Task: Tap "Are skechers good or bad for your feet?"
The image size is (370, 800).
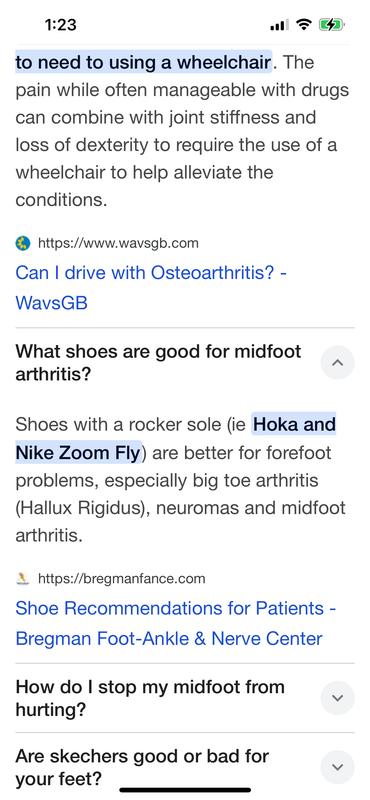Action: (142, 767)
